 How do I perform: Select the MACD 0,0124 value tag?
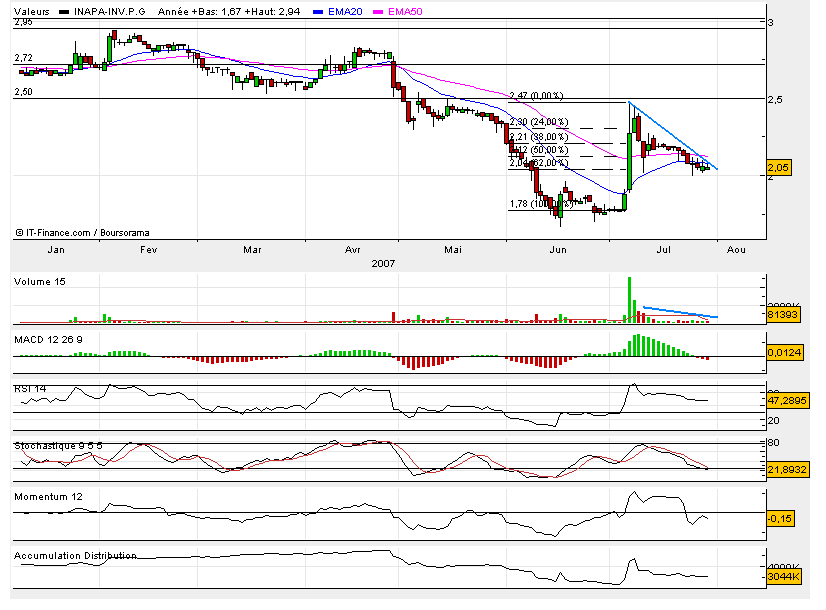tap(784, 352)
